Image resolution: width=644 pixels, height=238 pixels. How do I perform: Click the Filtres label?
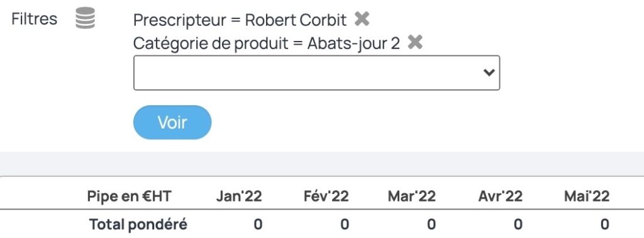(x=35, y=19)
